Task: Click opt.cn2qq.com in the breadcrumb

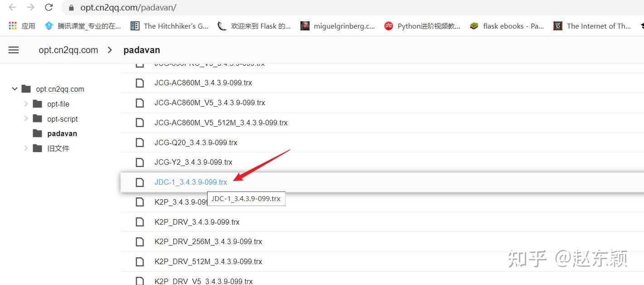Action: [68, 50]
